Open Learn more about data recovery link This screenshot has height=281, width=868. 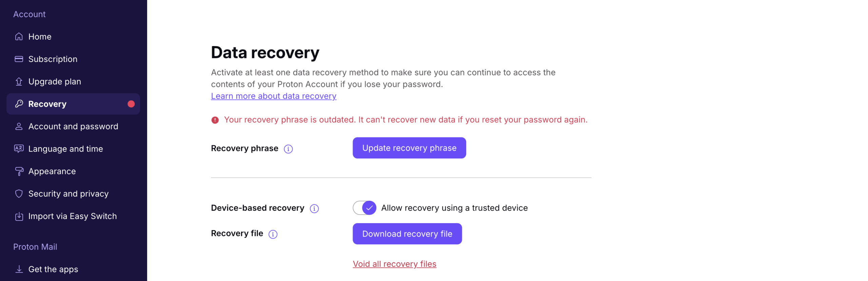click(273, 96)
